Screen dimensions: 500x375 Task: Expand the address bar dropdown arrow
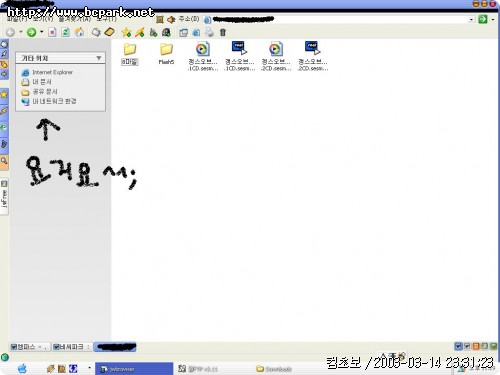[x=471, y=19]
